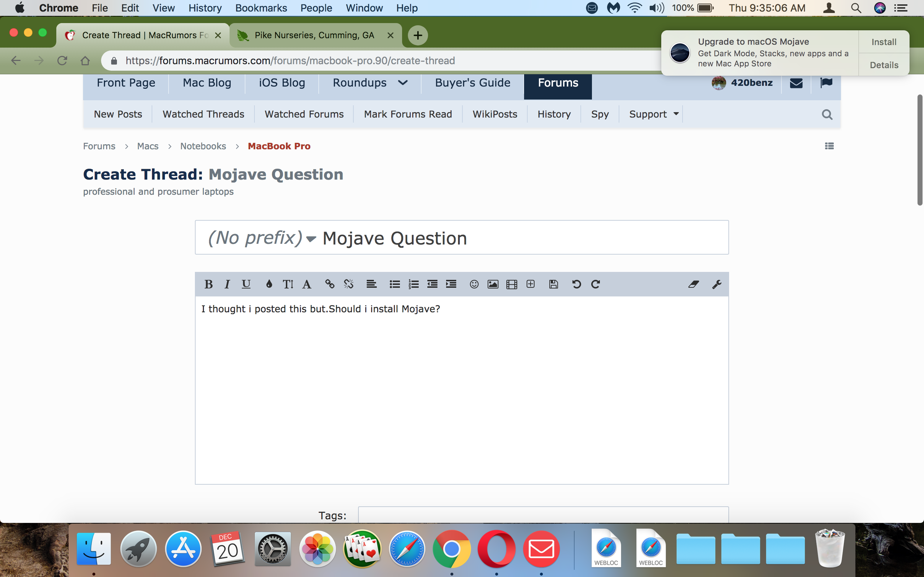Click the insert image icon
924x577 pixels.
[493, 284]
